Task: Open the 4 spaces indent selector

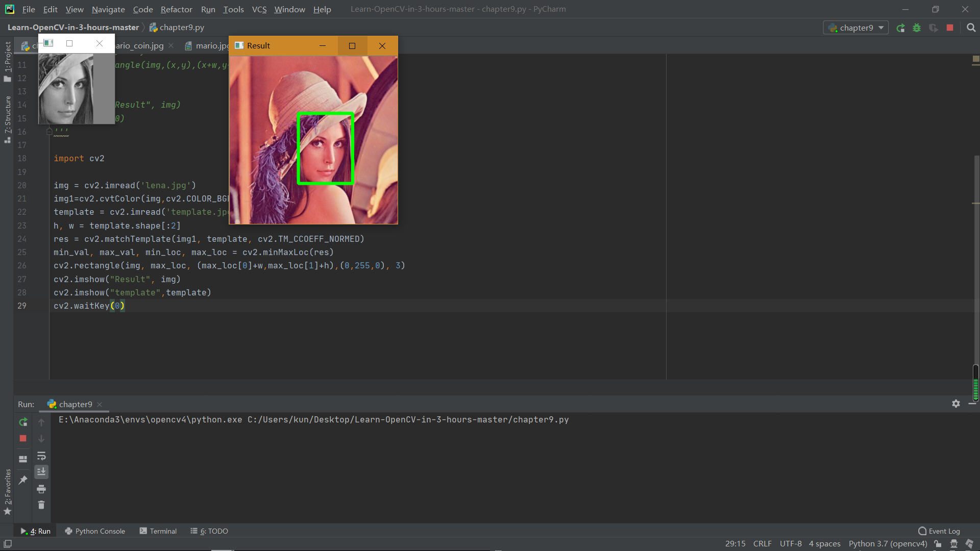Action: [x=824, y=543]
